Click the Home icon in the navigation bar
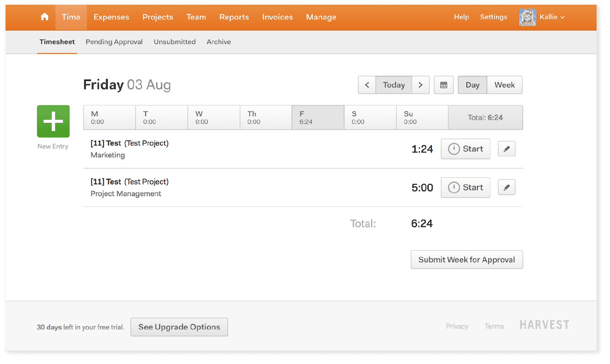 [x=44, y=17]
